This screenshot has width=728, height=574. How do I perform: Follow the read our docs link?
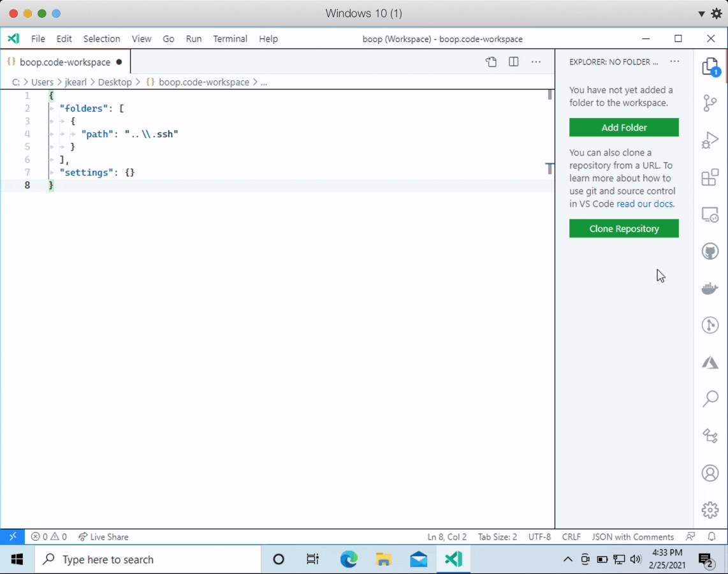644,204
